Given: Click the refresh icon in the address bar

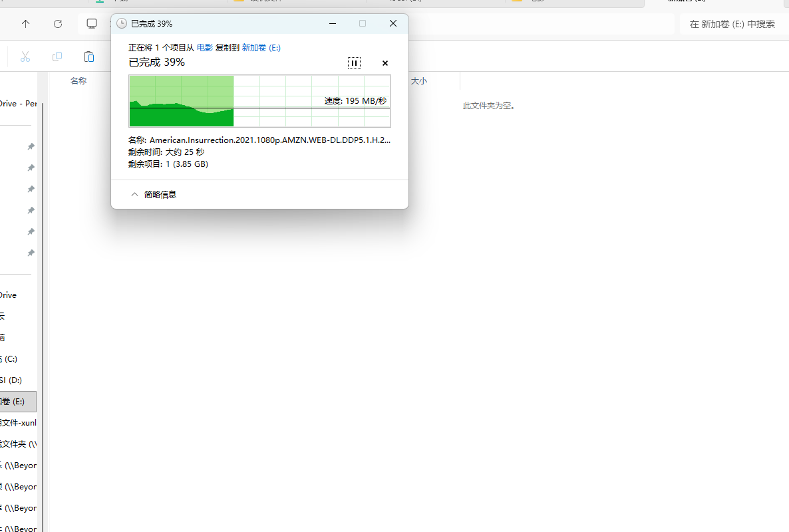Looking at the screenshot, I should pyautogui.click(x=58, y=23).
